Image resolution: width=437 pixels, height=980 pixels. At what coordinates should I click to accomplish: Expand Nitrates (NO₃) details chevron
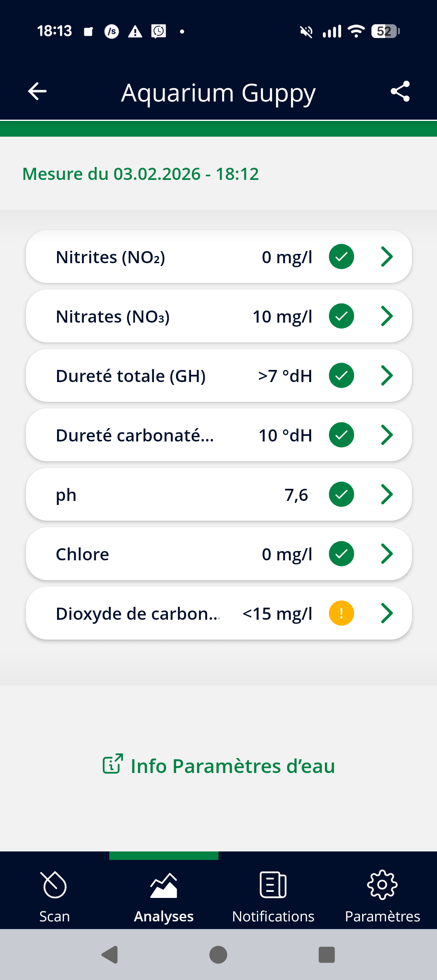[387, 316]
